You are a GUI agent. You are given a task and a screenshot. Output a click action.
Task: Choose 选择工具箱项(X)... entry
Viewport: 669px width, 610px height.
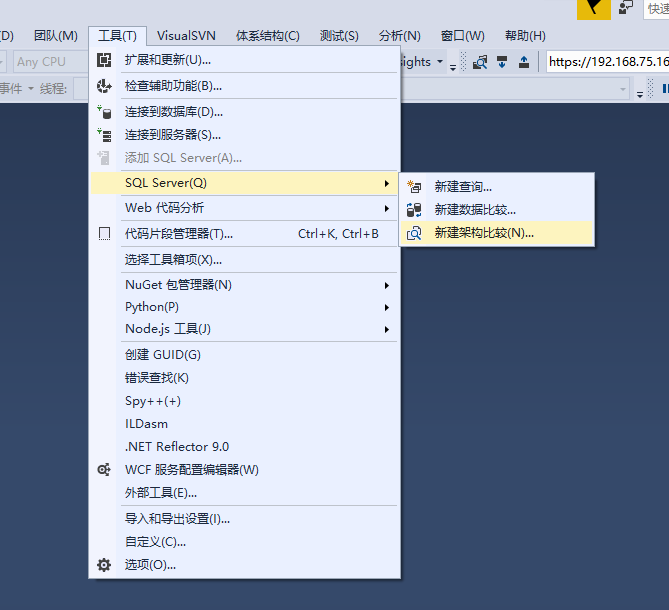244,260
